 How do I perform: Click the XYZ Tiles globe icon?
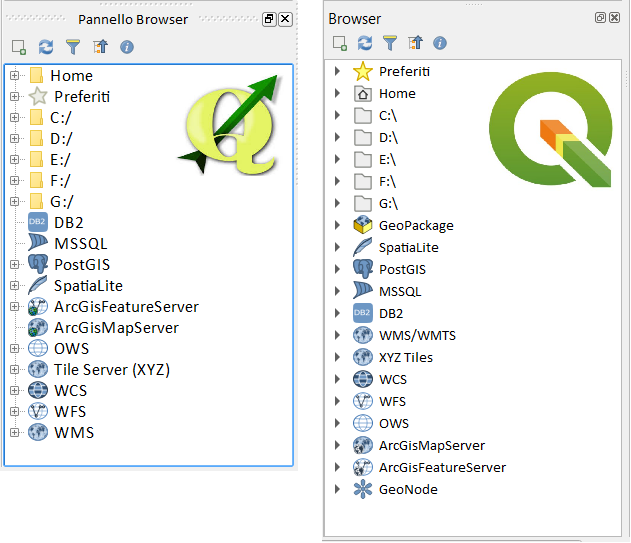[x=363, y=357]
